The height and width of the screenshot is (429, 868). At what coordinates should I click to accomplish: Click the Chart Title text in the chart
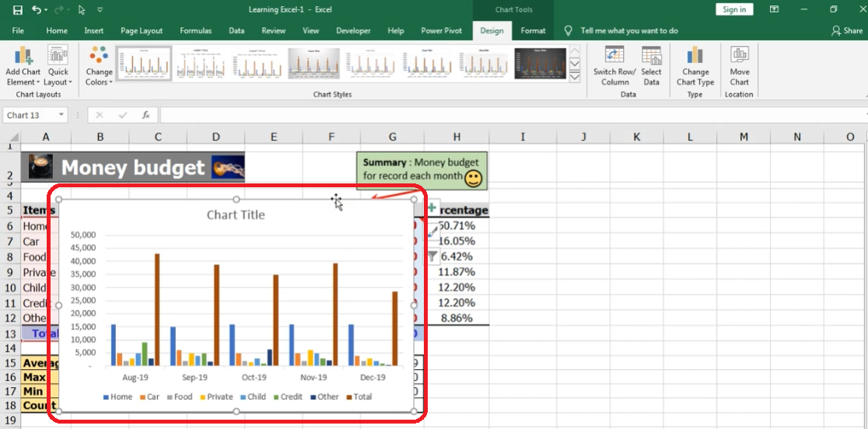pyautogui.click(x=236, y=214)
